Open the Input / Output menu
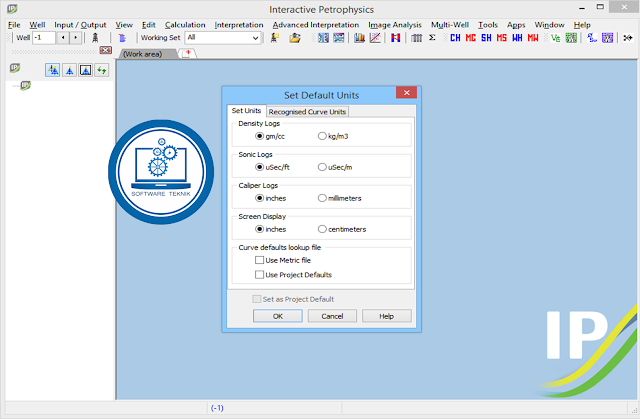 [80, 25]
